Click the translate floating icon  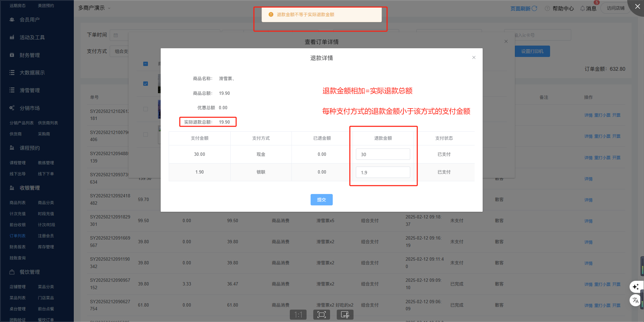click(x=636, y=300)
